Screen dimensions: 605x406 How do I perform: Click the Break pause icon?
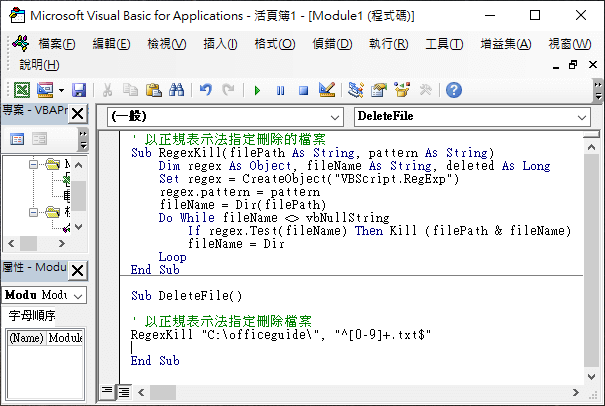[x=281, y=91]
